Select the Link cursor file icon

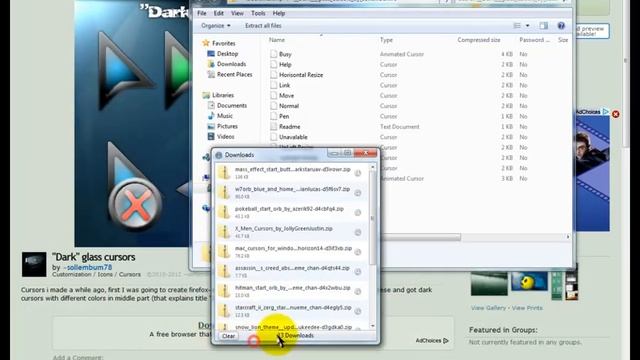[273, 85]
